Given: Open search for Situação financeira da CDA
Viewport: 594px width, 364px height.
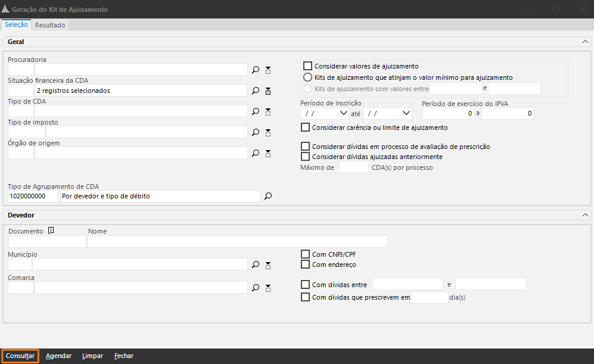Looking at the screenshot, I should click(256, 91).
